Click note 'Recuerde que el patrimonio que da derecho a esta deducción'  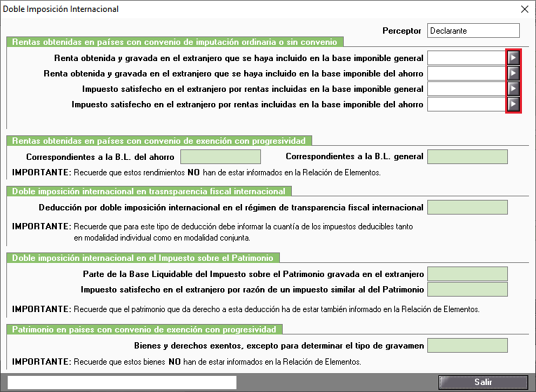point(276,309)
